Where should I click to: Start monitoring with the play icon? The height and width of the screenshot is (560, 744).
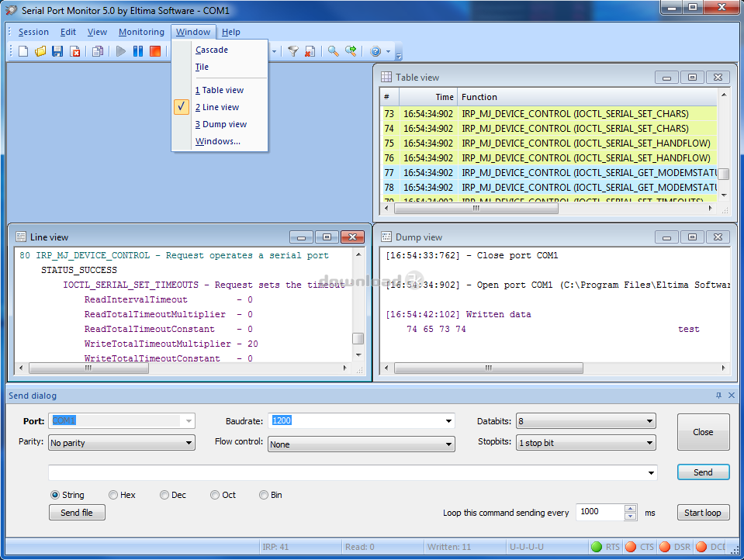pos(121,51)
